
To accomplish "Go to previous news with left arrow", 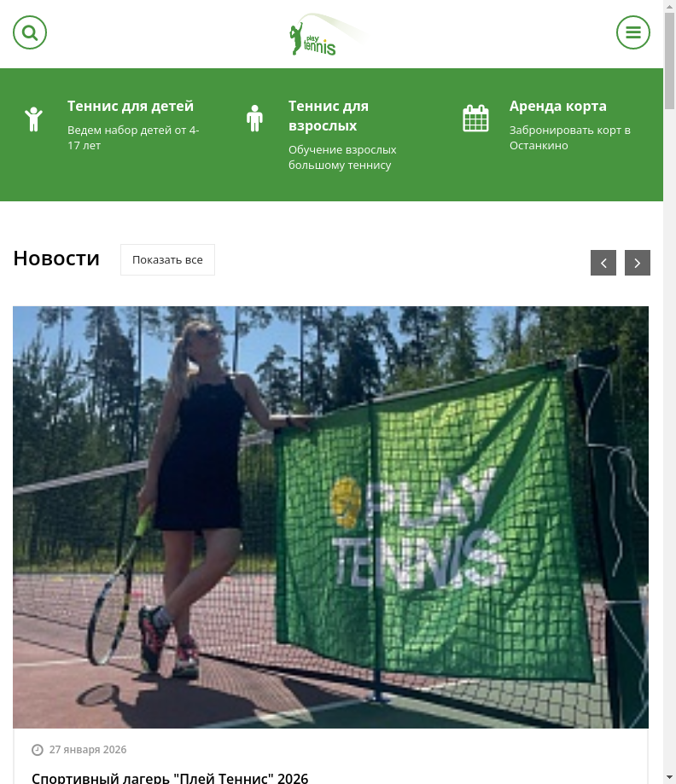I will pyautogui.click(x=603, y=263).
